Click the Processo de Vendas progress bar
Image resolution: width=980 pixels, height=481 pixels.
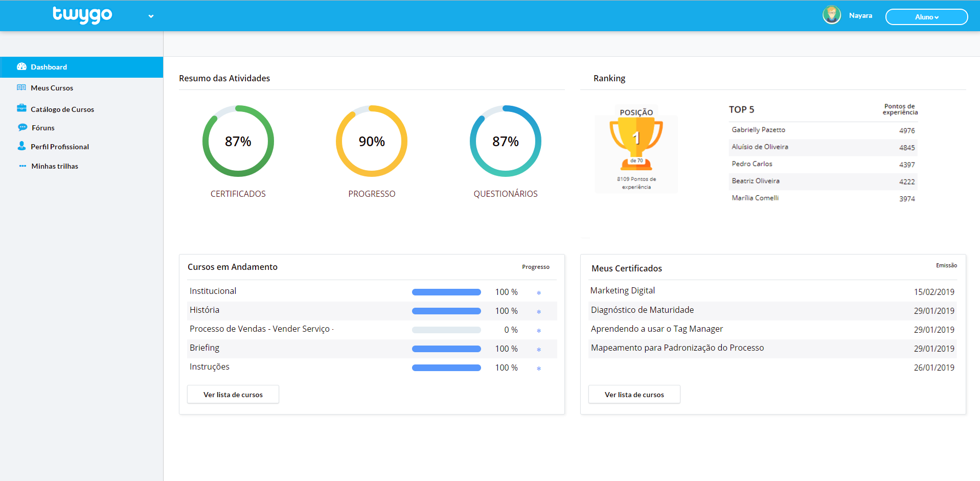pos(446,330)
